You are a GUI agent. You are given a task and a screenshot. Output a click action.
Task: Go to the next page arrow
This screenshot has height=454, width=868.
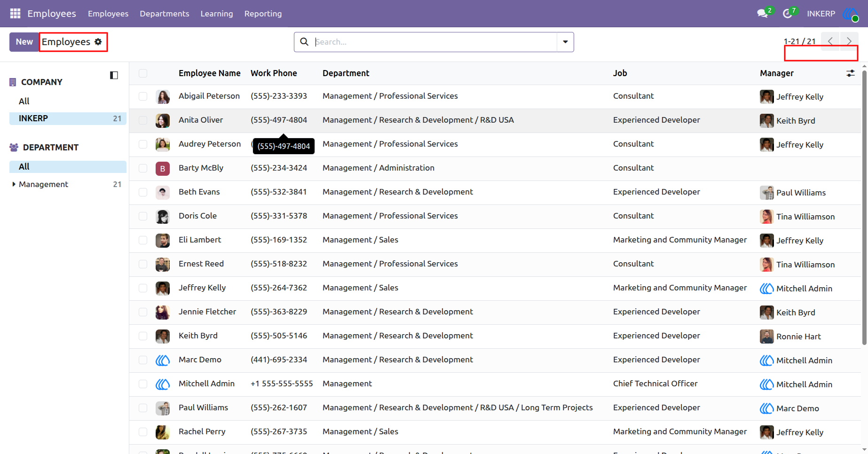click(x=849, y=41)
